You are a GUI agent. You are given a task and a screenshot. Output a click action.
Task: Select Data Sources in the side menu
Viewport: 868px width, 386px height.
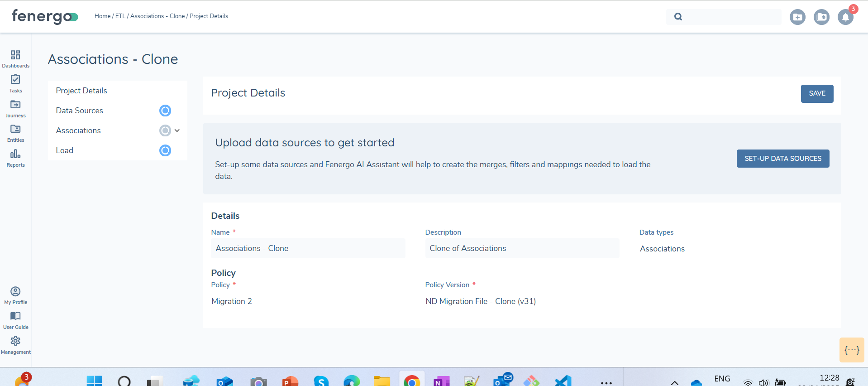[x=80, y=111]
